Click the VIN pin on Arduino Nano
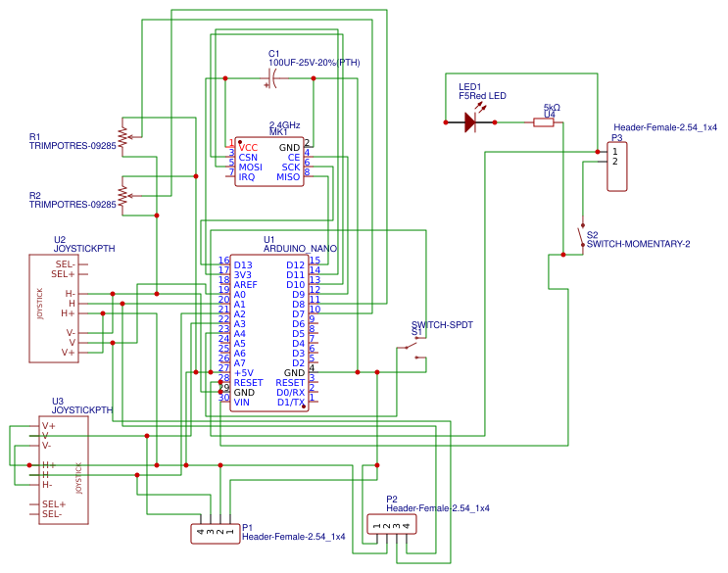Screen dimensions: 728x573 (x=241, y=403)
